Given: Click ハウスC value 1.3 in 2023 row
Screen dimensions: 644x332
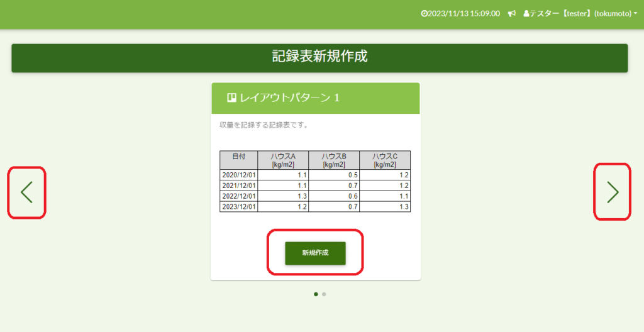Looking at the screenshot, I should click(385, 207).
